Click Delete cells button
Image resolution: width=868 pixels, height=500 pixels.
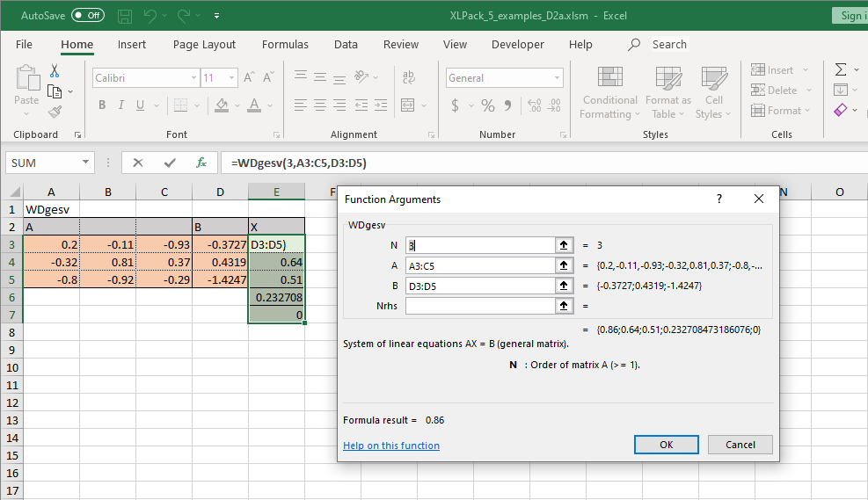pyautogui.click(x=774, y=90)
